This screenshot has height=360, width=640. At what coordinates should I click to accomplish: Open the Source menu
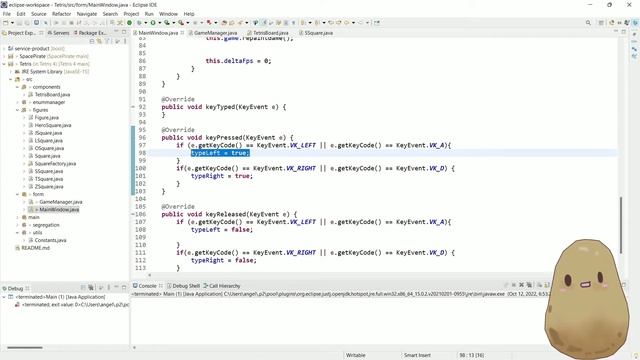[x=39, y=14]
